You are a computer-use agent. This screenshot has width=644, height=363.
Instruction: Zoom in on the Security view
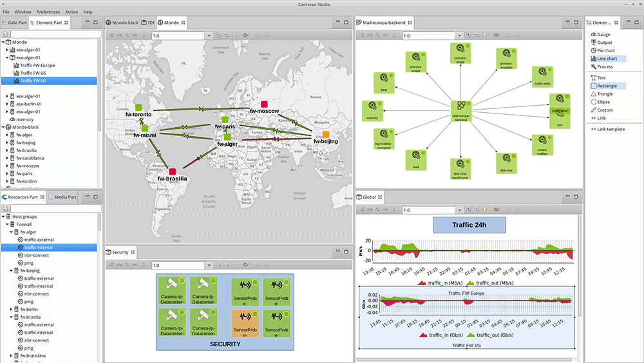[x=218, y=265]
